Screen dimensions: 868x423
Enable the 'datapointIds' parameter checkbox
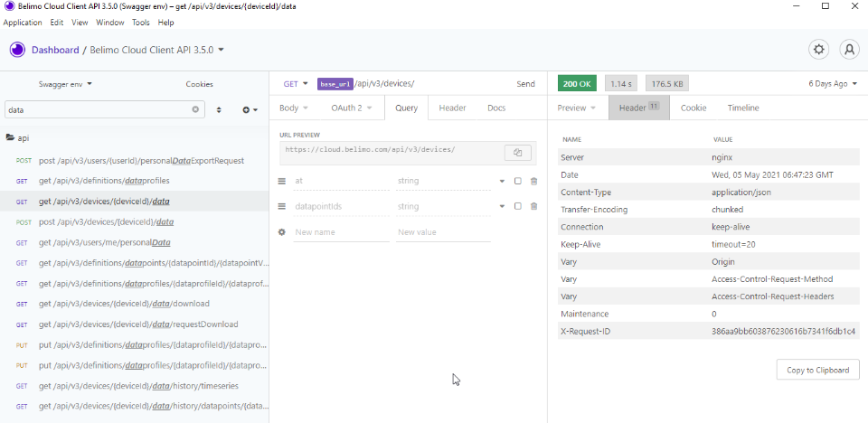point(517,206)
